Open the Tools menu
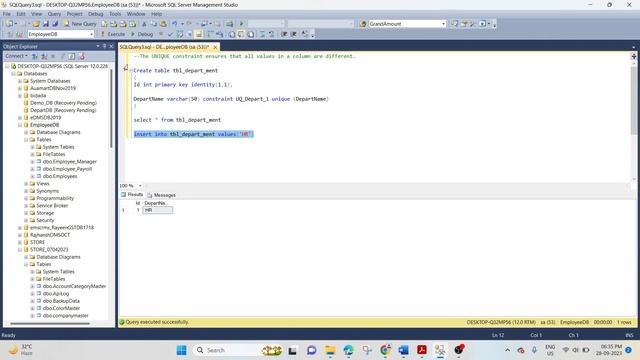 click(115, 14)
